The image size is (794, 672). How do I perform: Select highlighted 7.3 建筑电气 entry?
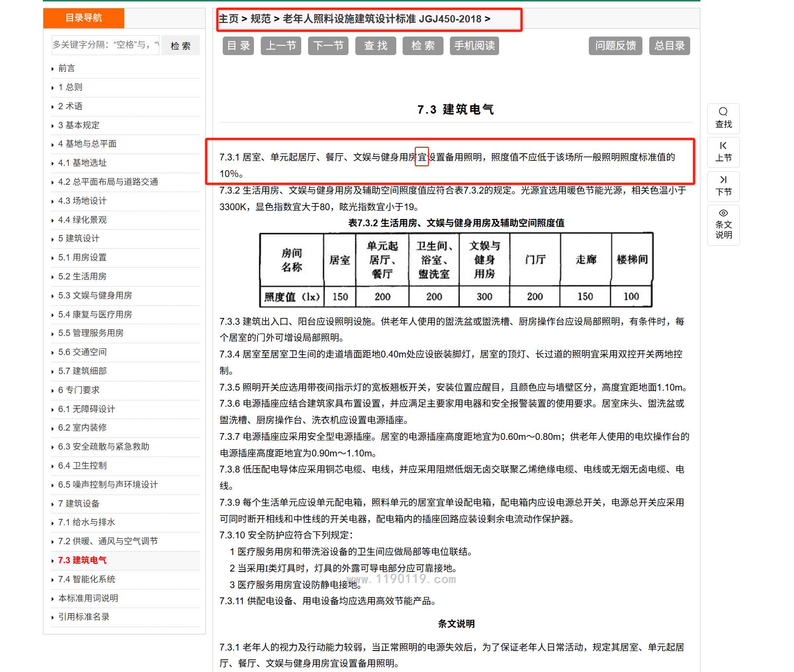82,560
